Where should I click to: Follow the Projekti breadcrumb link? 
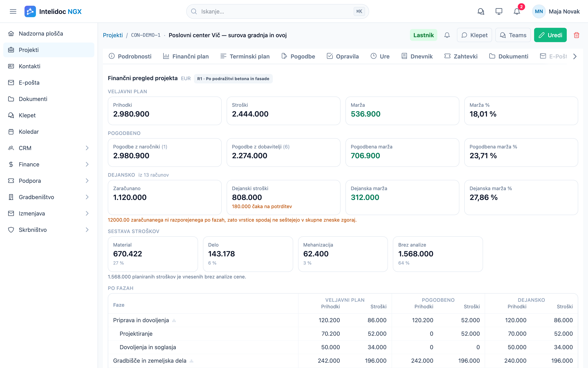(x=113, y=35)
